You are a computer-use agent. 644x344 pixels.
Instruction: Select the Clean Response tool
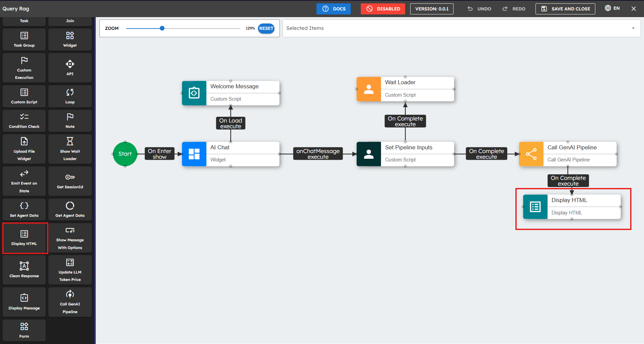coord(24,270)
